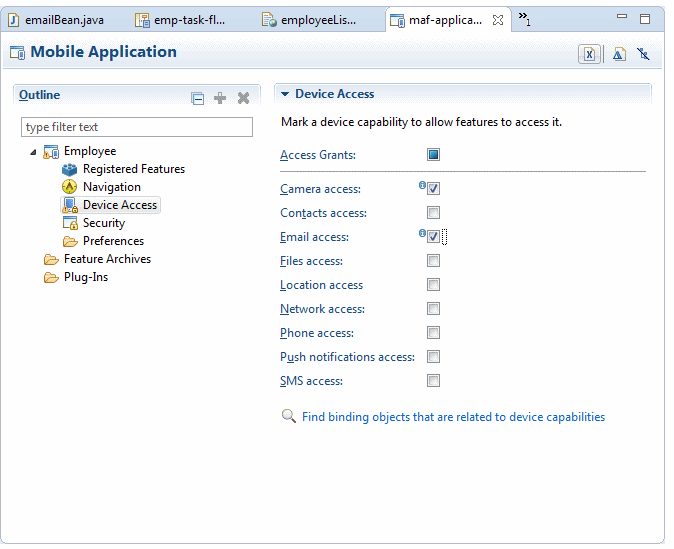Click the documentation page icon in header toolbar
This screenshot has height=549, width=674.
tap(619, 54)
